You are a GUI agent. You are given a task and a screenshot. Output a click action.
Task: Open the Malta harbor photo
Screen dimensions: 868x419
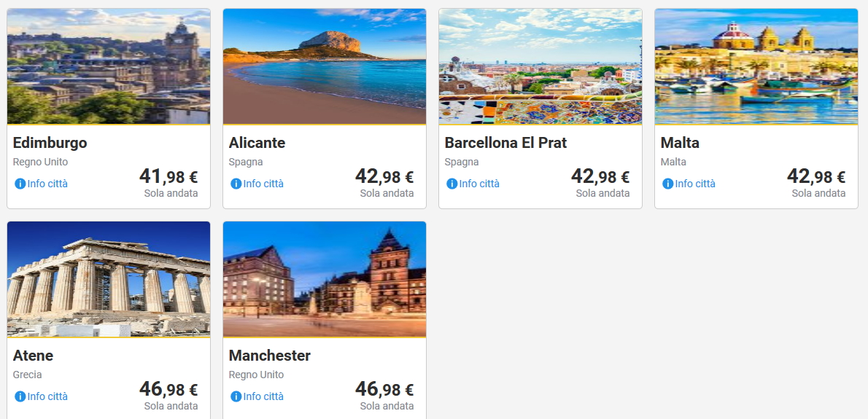[x=756, y=66]
